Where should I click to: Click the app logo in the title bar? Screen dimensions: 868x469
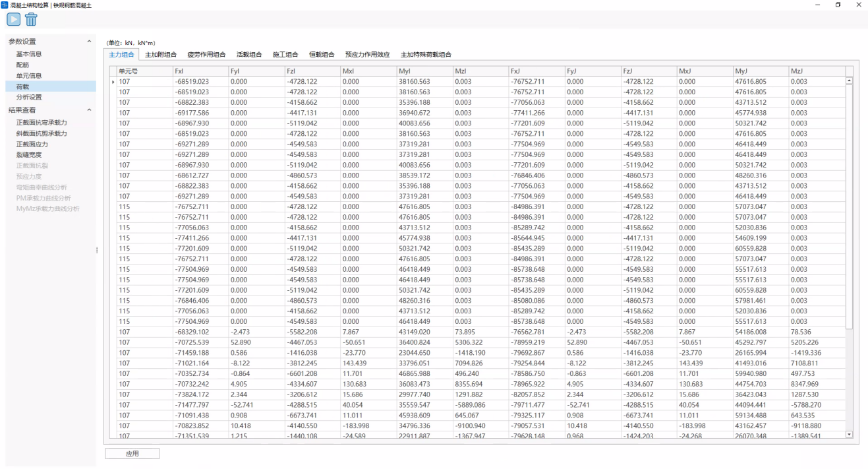pos(5,4)
